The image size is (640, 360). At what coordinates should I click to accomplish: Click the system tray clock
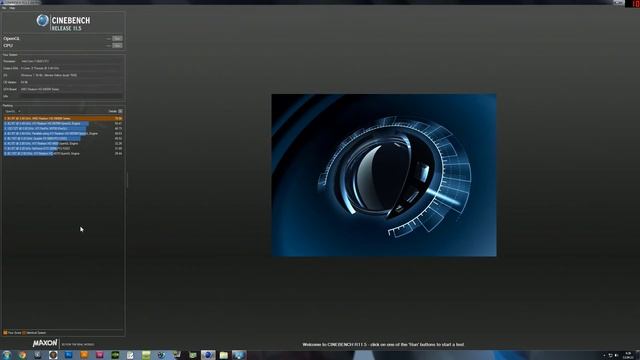[628, 355]
